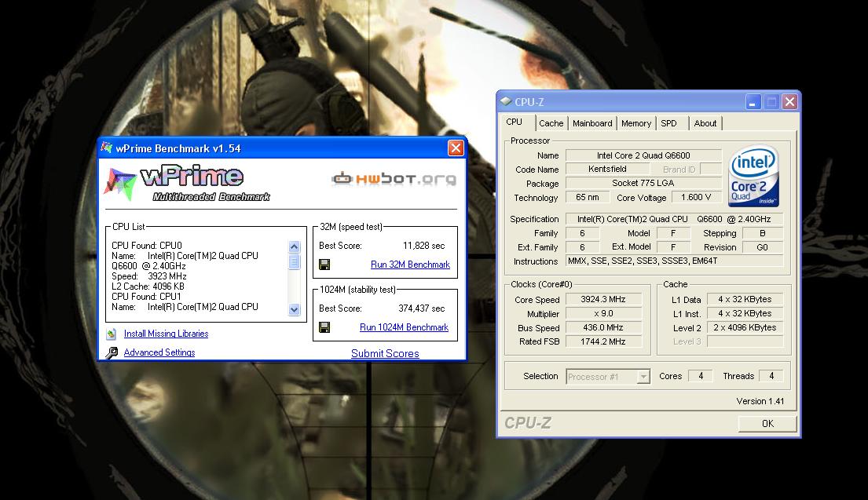868x500 pixels.
Task: Click the Stepping value B
Action: coord(762,233)
